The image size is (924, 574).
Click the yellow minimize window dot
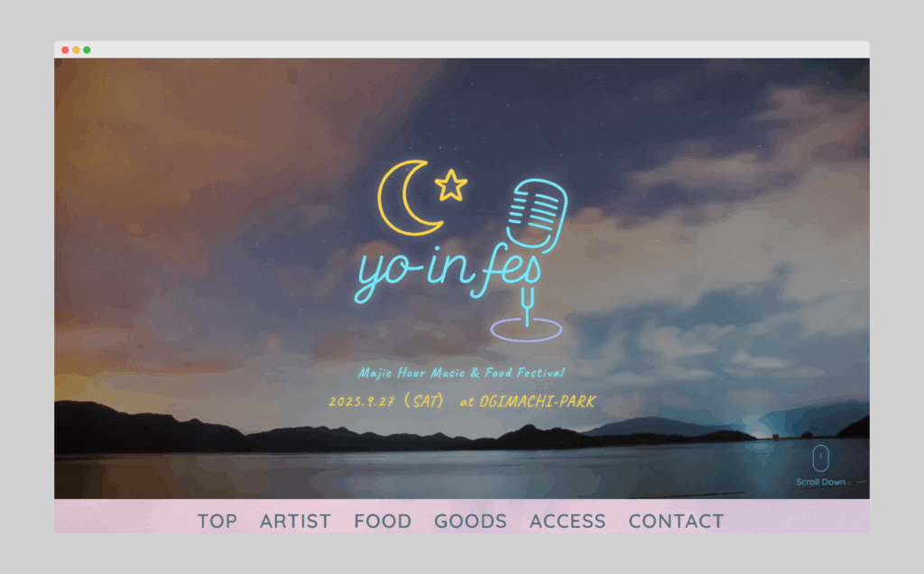[x=76, y=51]
